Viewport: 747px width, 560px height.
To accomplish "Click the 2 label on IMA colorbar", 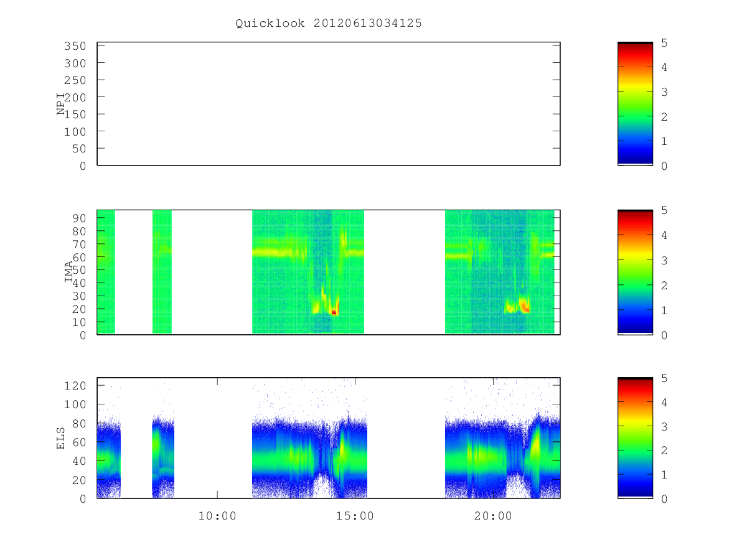I will point(665,286).
